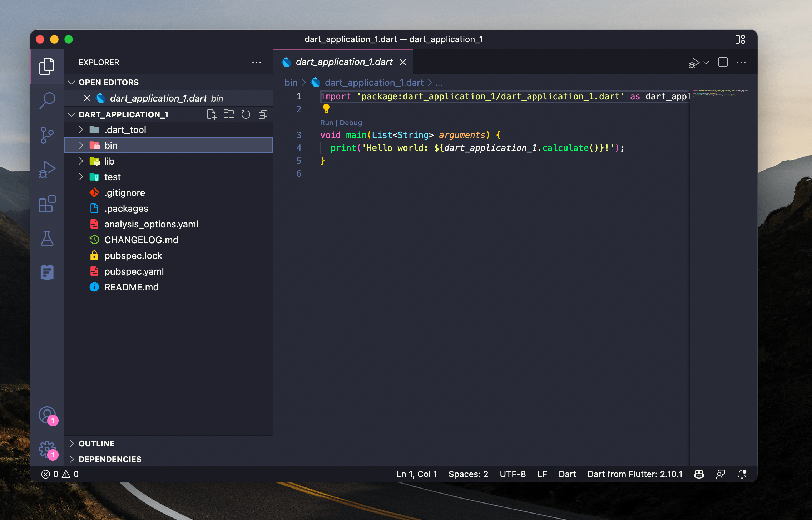Click the Refresh Explorer icon
Image resolution: width=812 pixels, height=520 pixels.
coord(246,114)
